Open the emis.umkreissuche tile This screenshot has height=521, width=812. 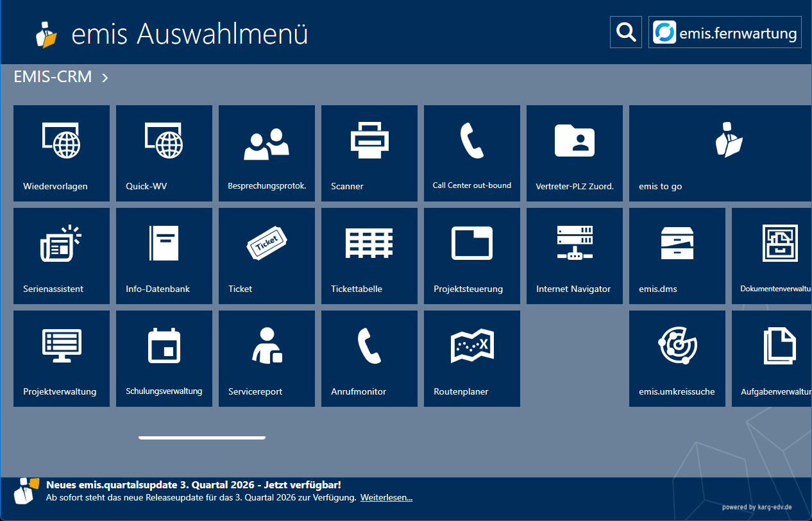click(x=677, y=359)
